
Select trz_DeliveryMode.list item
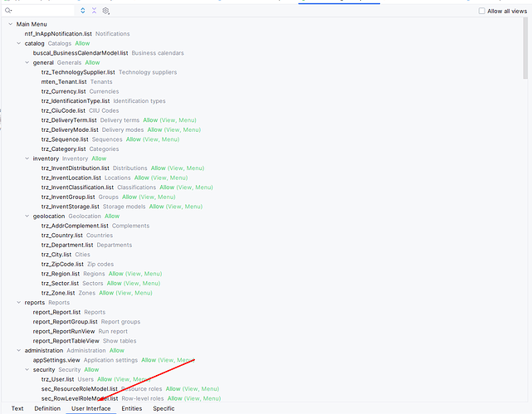coord(70,129)
